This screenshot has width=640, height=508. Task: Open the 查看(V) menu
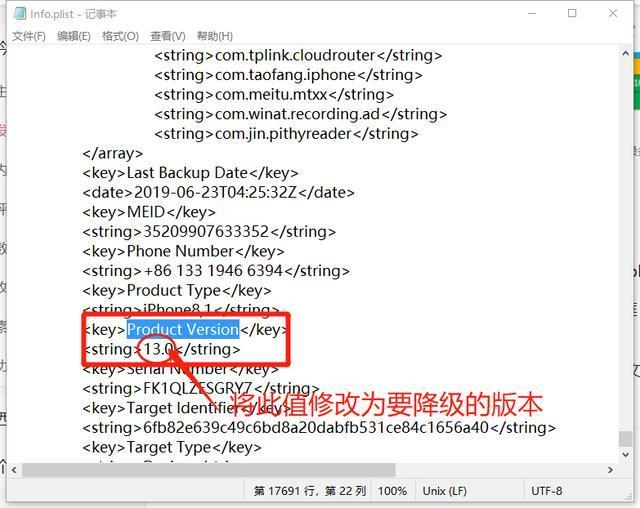pos(168,36)
